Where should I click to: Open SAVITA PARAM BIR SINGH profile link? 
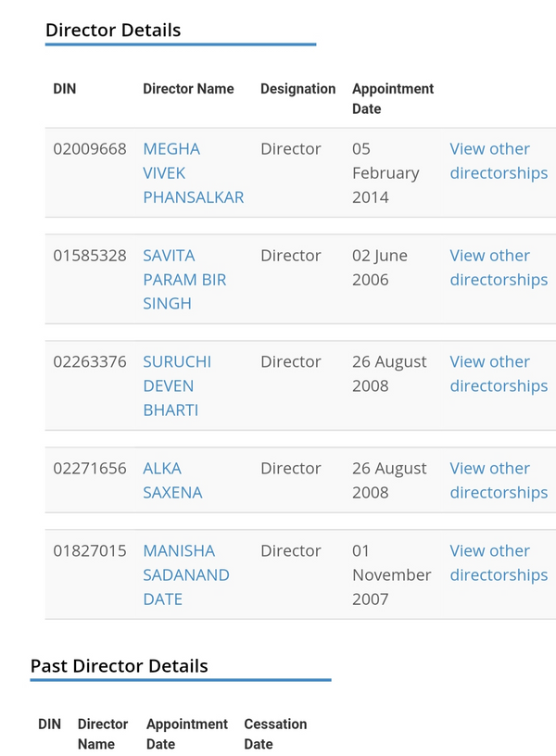click(184, 280)
